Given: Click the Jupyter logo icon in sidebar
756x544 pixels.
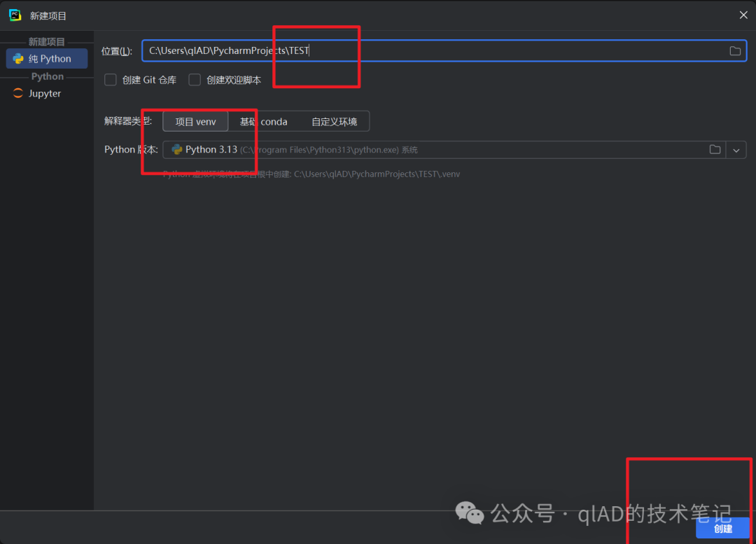Looking at the screenshot, I should [x=17, y=94].
